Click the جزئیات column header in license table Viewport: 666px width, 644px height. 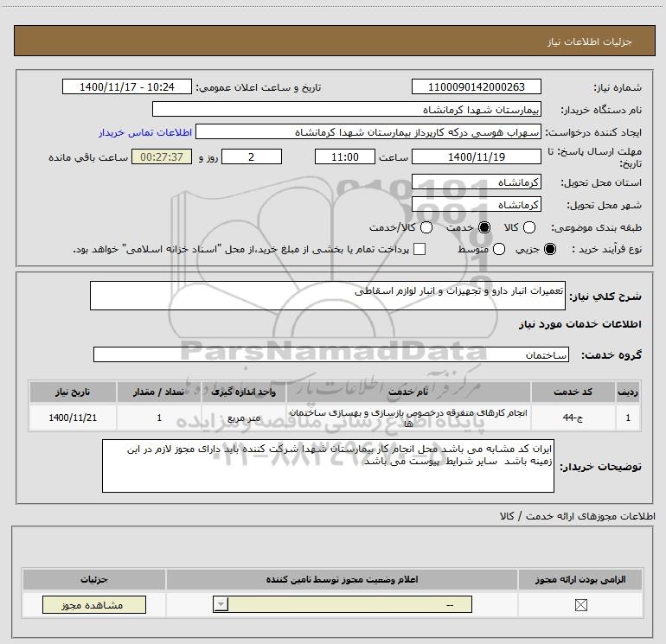(x=94, y=579)
